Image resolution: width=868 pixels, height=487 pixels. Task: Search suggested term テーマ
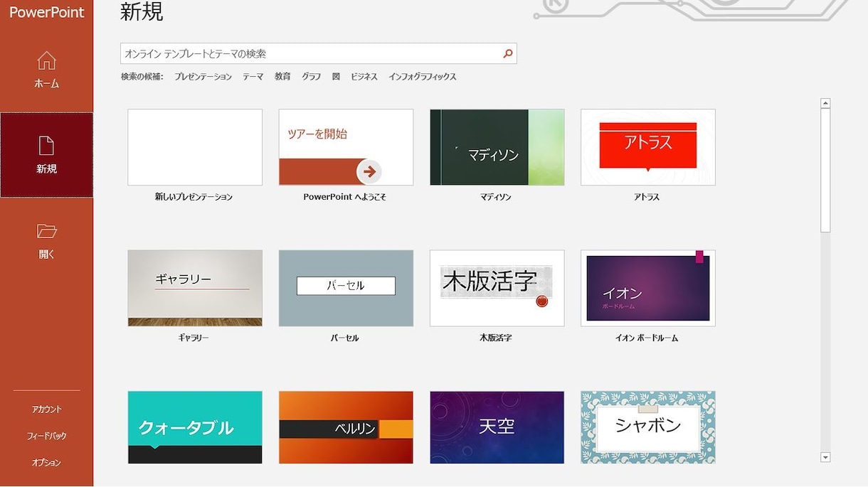click(253, 77)
